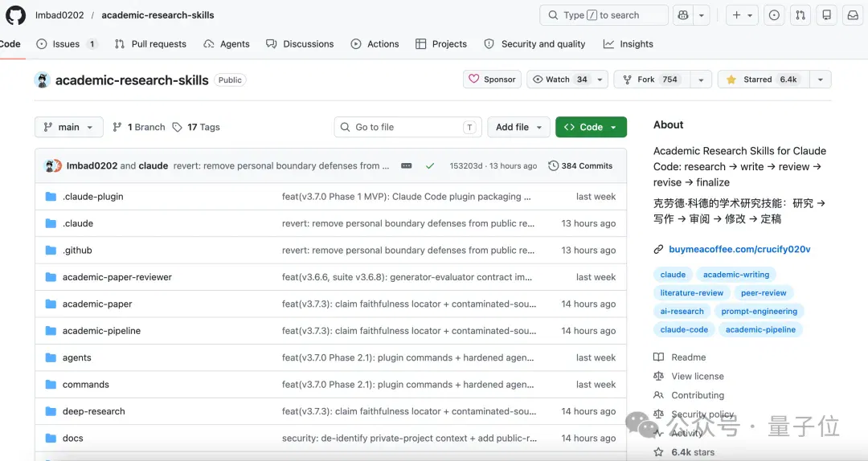868x461 pixels.
Task: Open the academic-pipeline folder
Action: pos(102,330)
